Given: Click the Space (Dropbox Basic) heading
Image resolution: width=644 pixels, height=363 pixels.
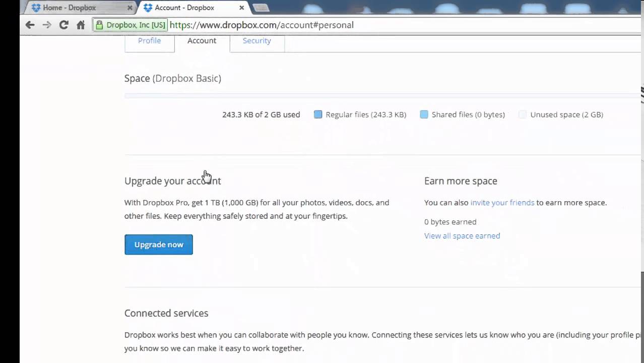Looking at the screenshot, I should click(173, 79).
